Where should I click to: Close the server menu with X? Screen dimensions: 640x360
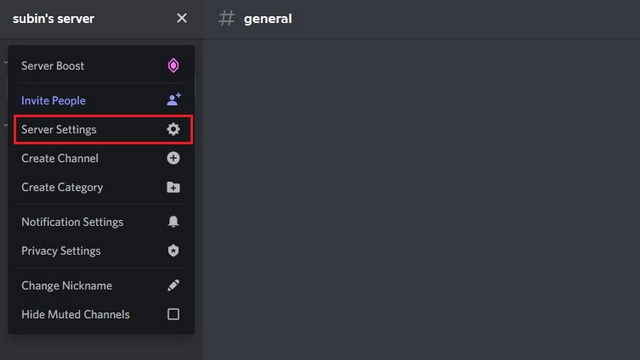(x=182, y=18)
